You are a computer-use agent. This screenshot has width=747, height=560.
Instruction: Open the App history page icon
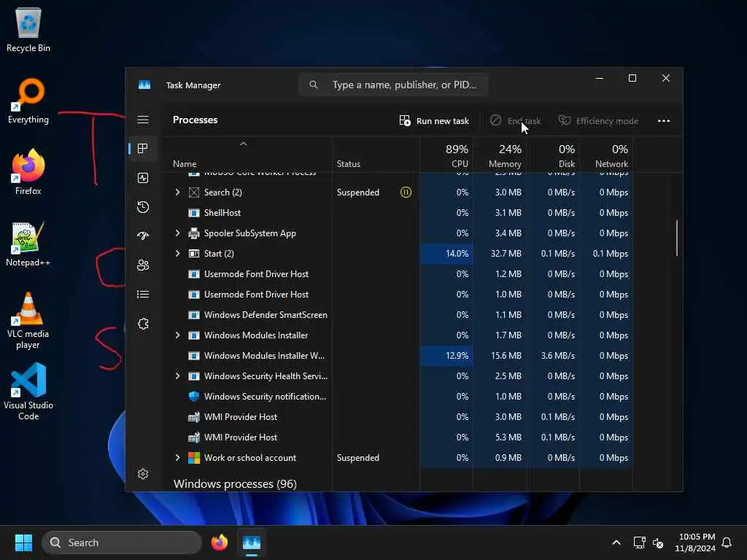click(x=143, y=207)
